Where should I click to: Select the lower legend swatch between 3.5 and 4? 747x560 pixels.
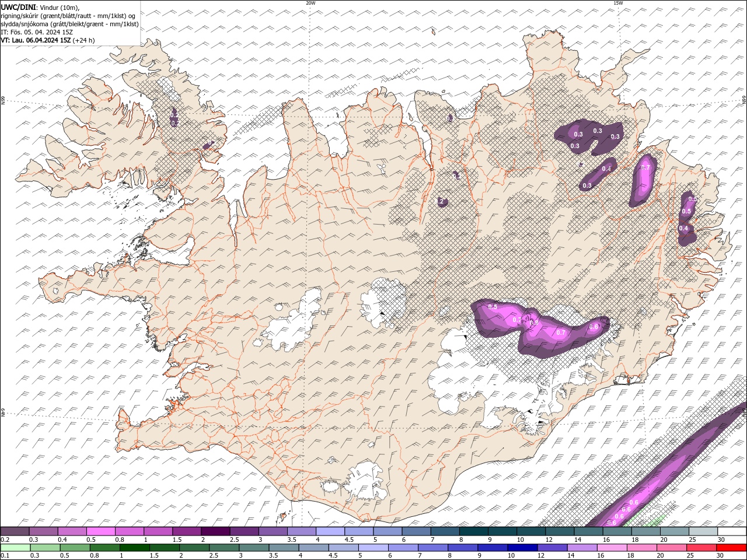284,547
